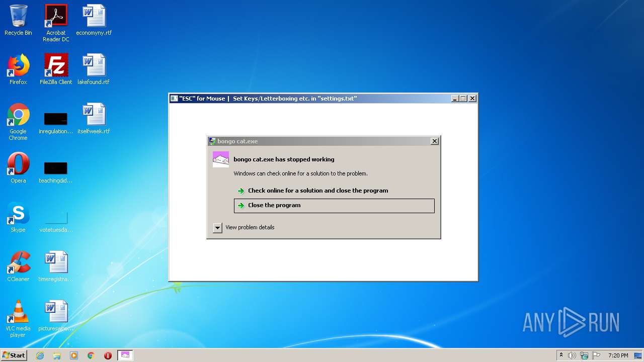Click the bongo cat icon in dialog
The height and width of the screenshot is (362, 644).
click(221, 159)
